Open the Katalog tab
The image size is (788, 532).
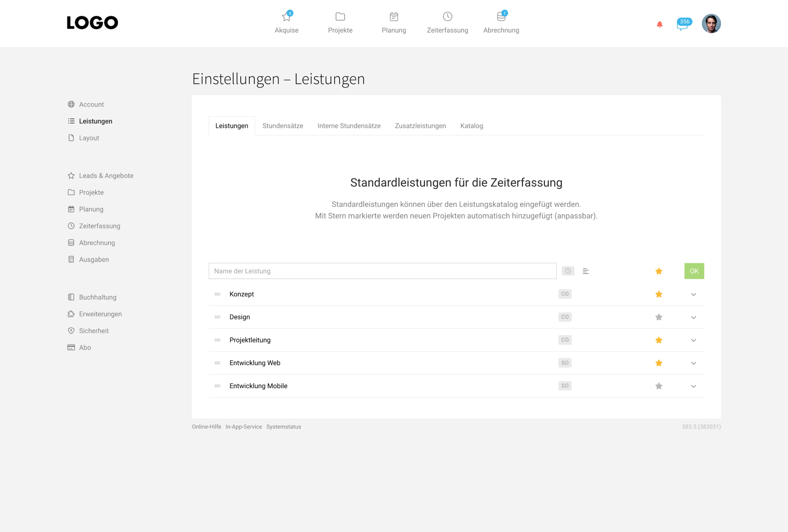(471, 126)
